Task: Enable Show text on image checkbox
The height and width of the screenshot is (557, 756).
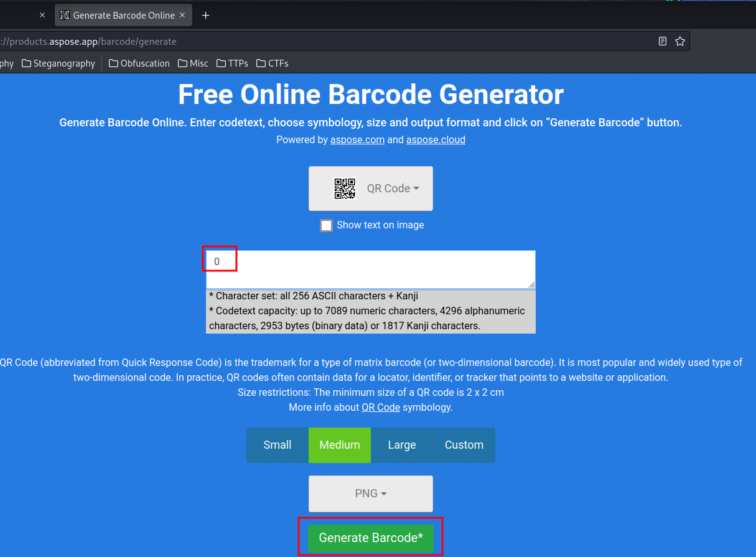Action: point(327,225)
